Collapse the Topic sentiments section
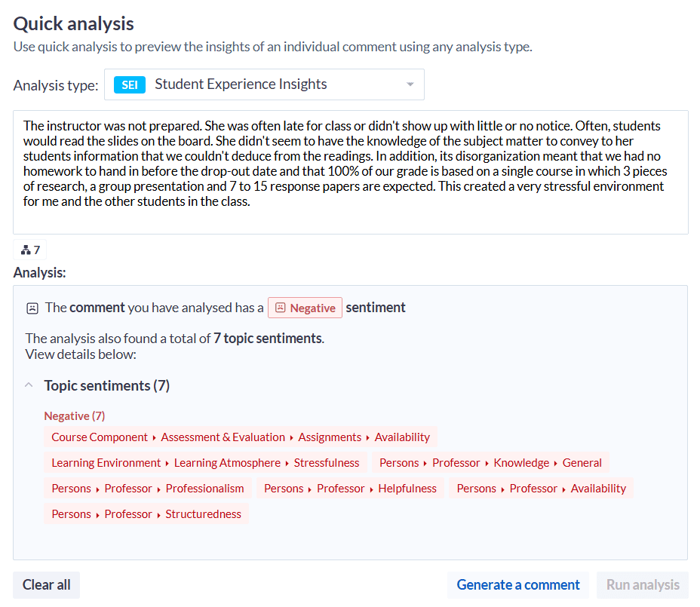Screen dimensions: 700x607 pyautogui.click(x=28, y=385)
